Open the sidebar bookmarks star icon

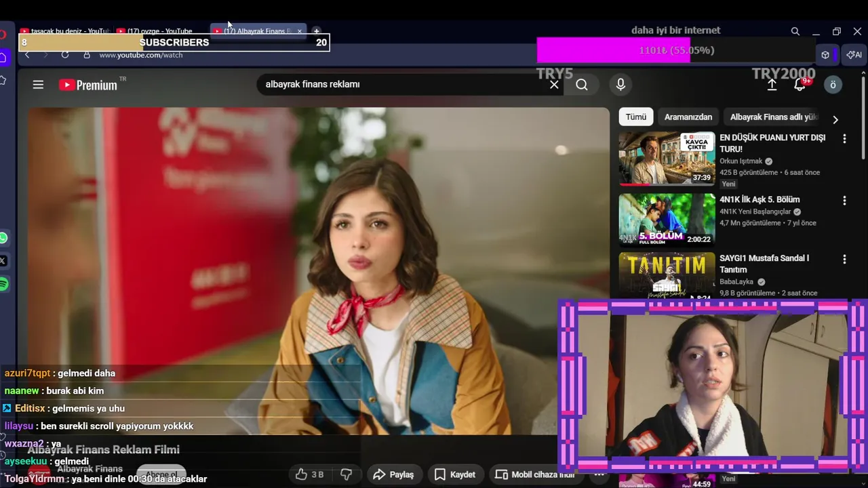point(3,80)
